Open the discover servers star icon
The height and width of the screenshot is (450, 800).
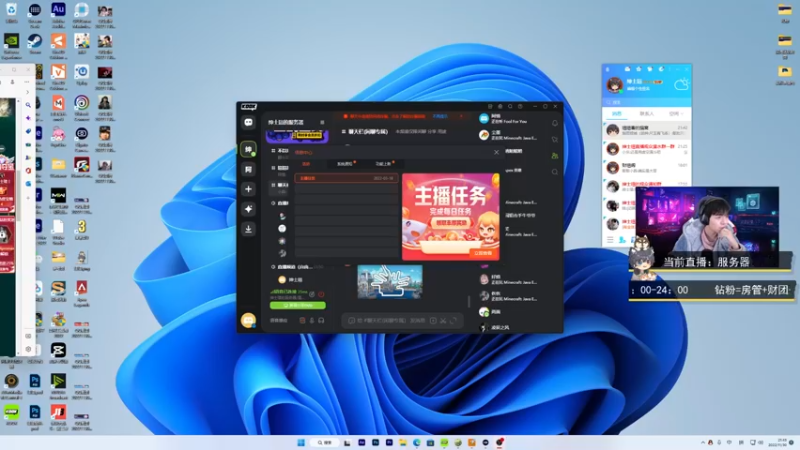point(248,209)
